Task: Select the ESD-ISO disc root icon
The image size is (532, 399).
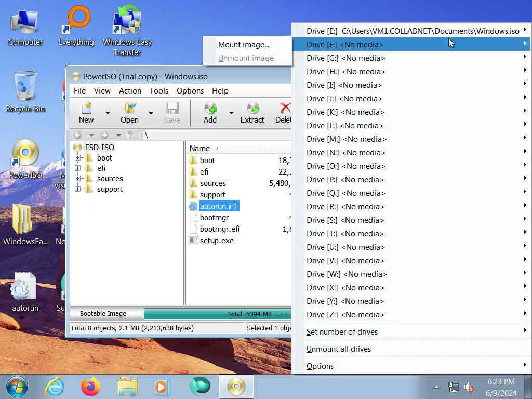Action: coord(77,147)
